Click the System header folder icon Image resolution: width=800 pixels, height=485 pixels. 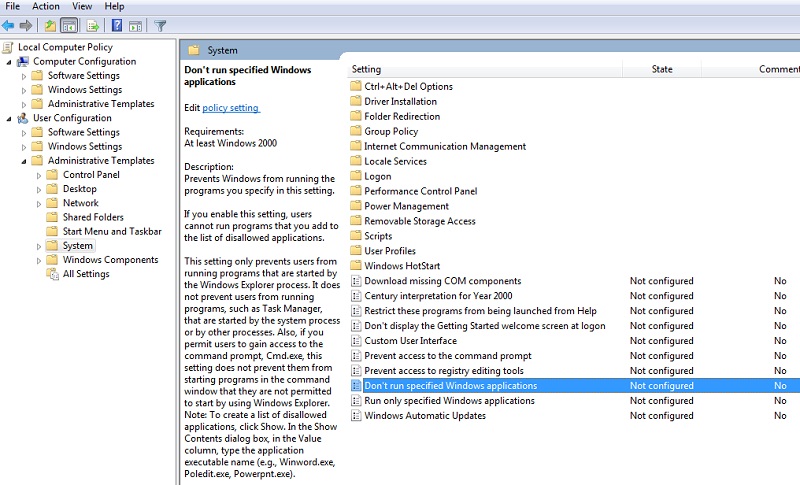[x=193, y=50]
